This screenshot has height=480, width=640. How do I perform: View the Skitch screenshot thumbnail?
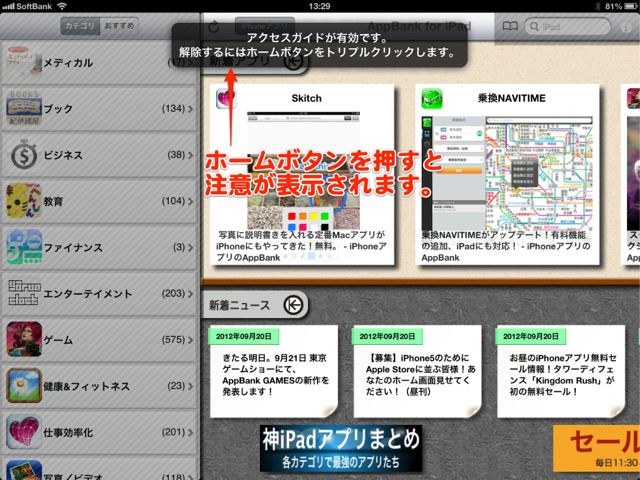coord(303,170)
